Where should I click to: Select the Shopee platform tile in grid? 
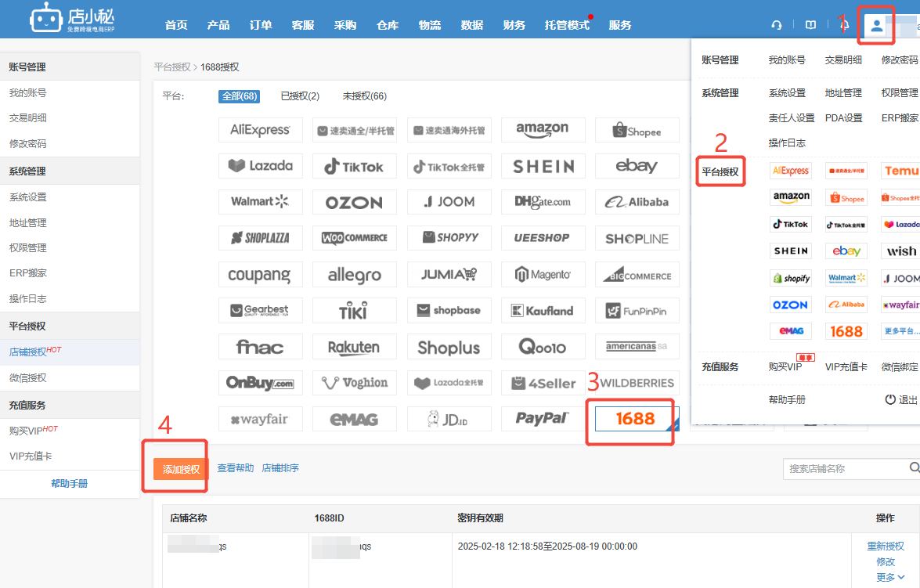[637, 130]
